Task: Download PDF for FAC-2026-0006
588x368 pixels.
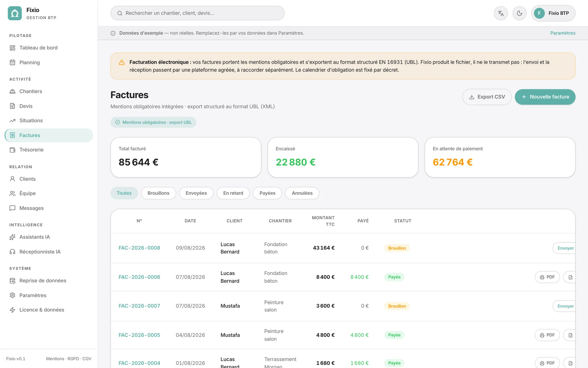Action: click(547, 277)
